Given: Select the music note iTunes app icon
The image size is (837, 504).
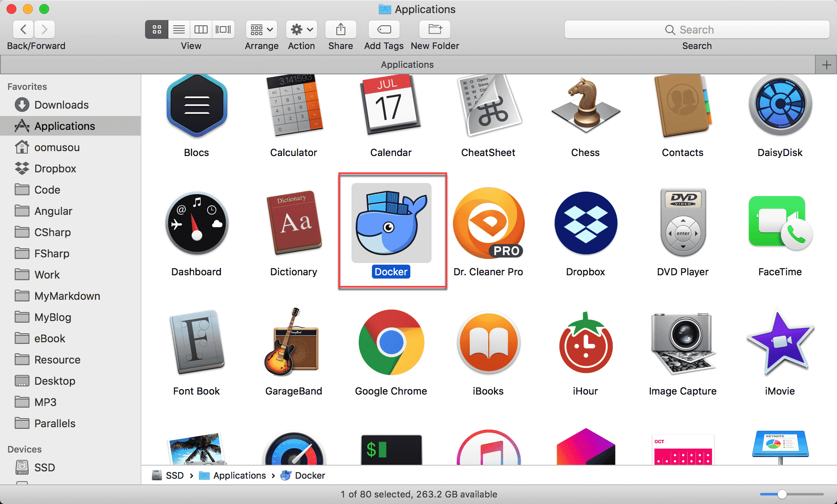Looking at the screenshot, I should 488,448.
